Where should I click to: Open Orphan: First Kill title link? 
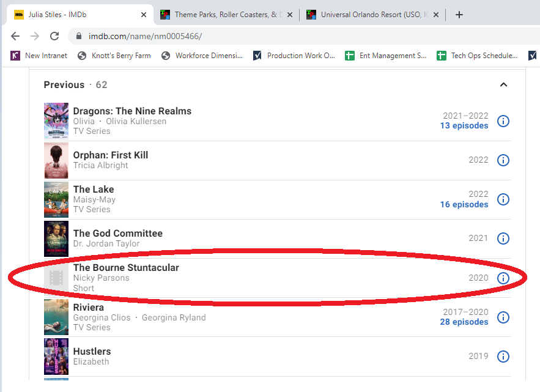pos(111,155)
